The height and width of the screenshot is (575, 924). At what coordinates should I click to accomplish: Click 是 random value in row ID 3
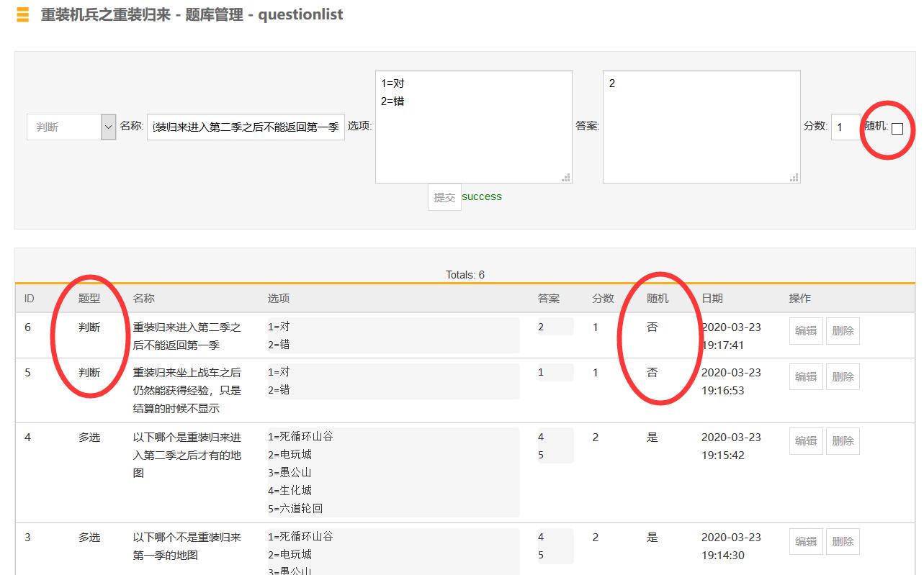[x=652, y=537]
